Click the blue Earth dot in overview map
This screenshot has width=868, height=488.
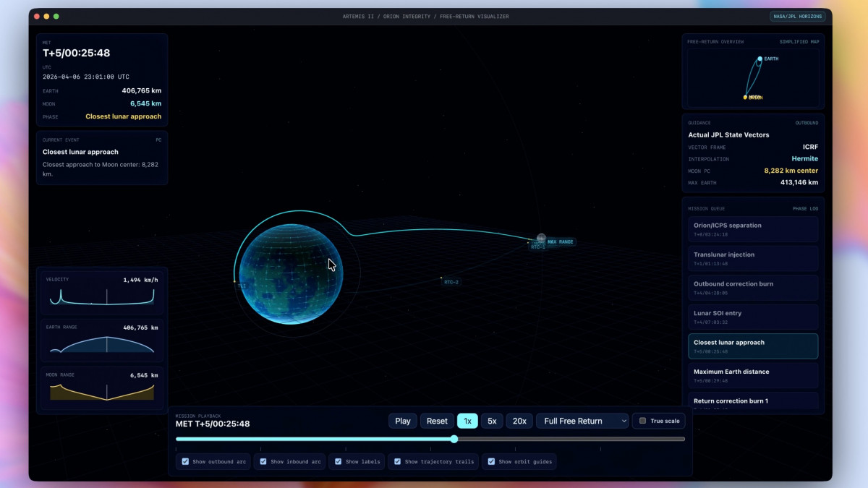759,59
